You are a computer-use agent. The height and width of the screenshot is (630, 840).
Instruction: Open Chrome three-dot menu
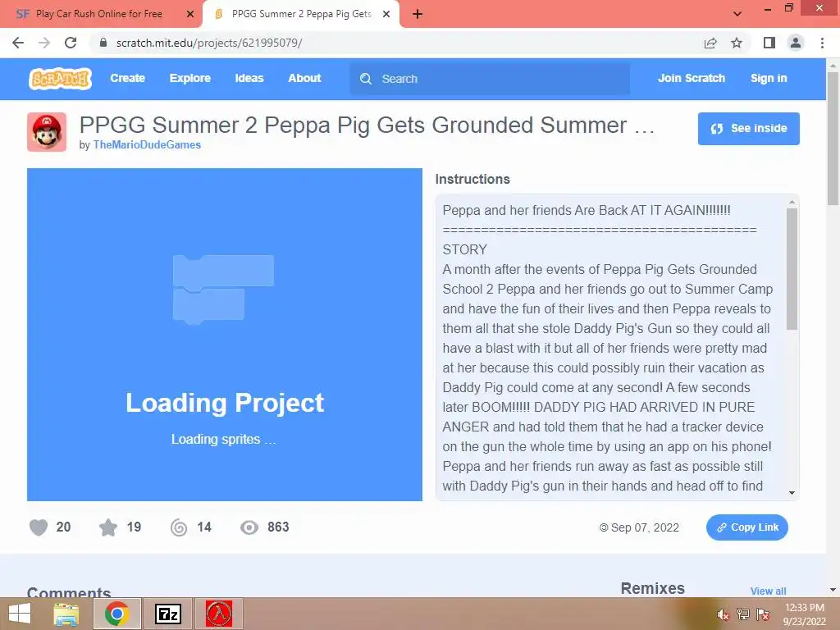coord(822,43)
